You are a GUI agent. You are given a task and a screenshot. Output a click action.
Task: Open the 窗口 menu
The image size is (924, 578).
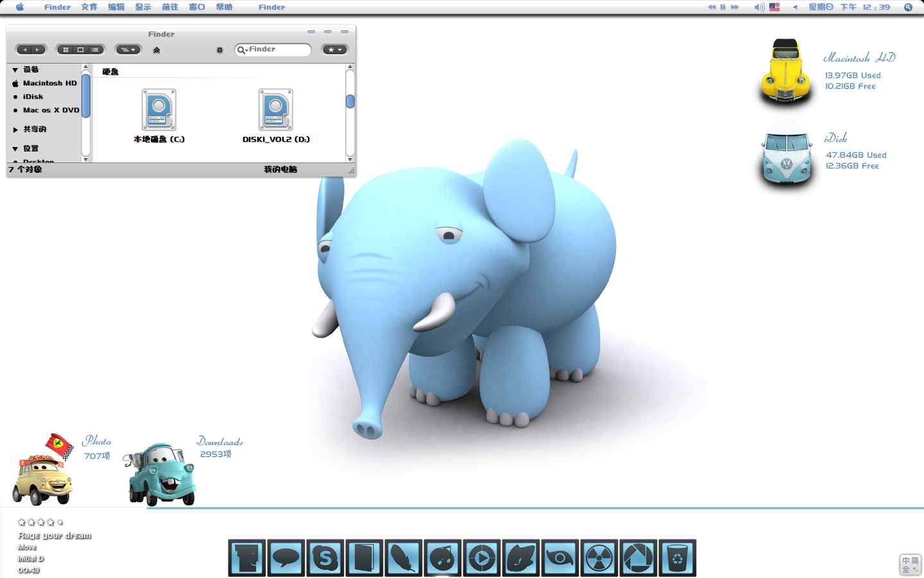click(197, 7)
